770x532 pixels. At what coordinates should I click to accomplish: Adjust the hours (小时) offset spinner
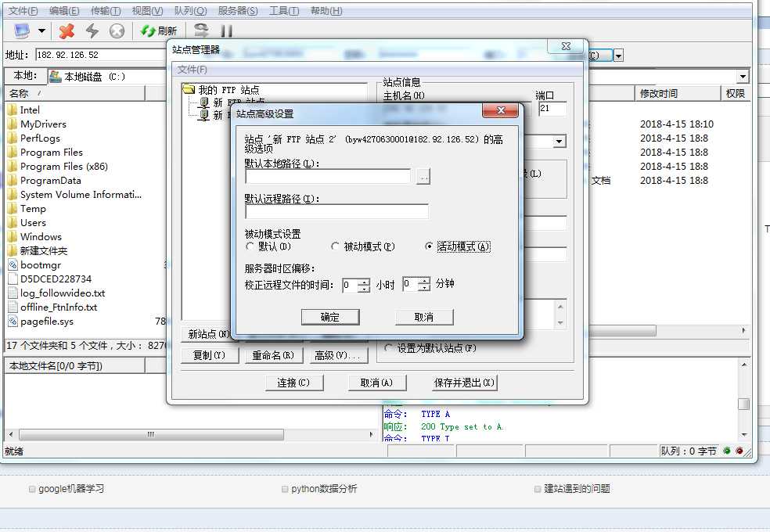click(x=363, y=286)
